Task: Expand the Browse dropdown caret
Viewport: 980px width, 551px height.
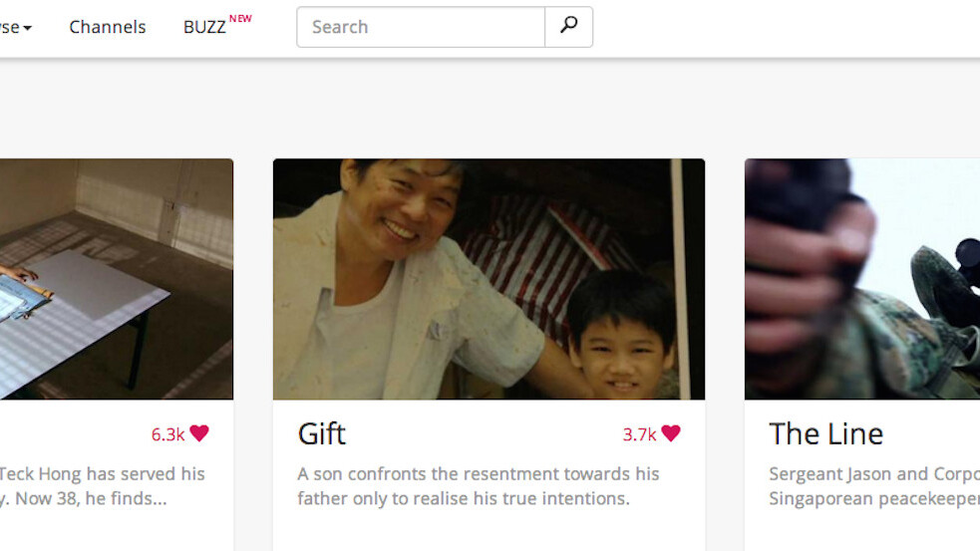Action: tap(27, 28)
